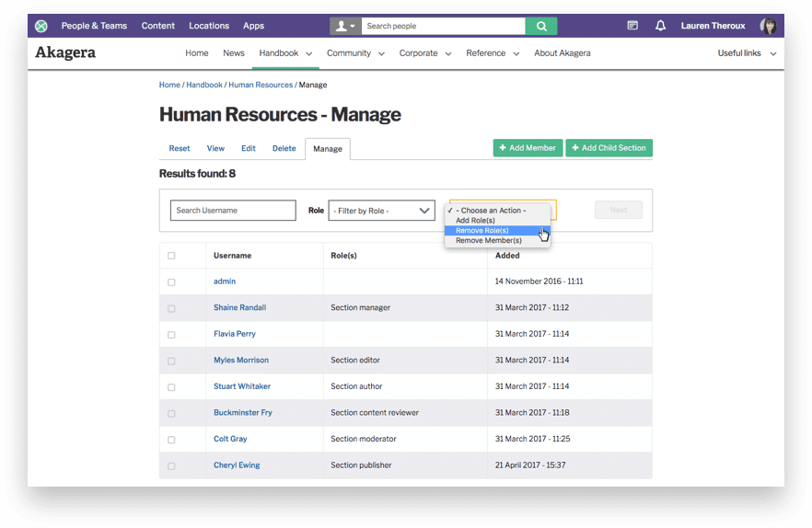Open the Buckminster Fry user link
Image resolution: width=812 pixels, height=528 pixels.
click(243, 413)
